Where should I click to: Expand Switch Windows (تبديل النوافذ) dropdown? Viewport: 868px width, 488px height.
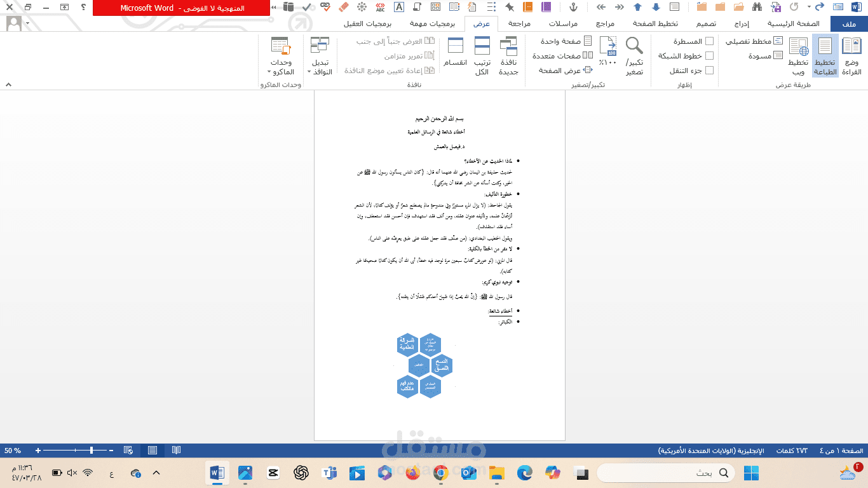pyautogui.click(x=320, y=56)
